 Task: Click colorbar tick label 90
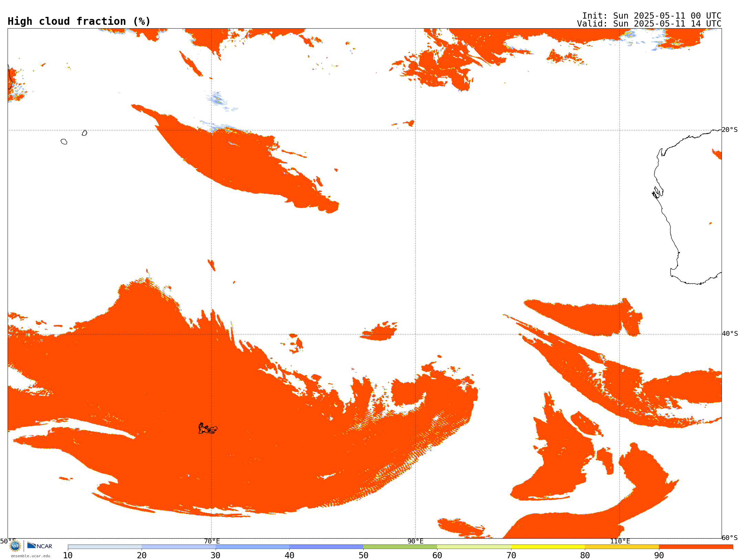click(x=659, y=555)
